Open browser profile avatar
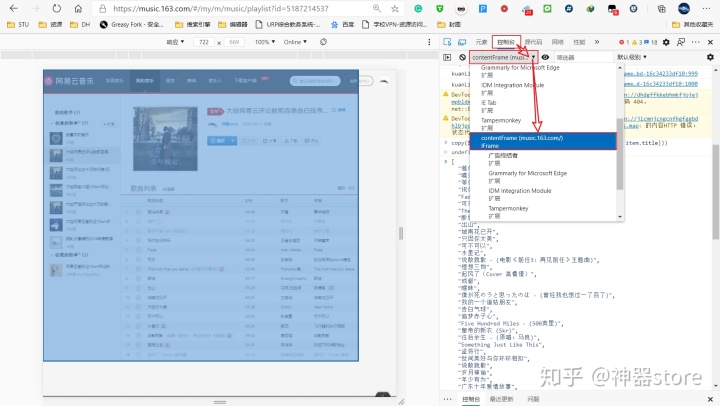 pos(684,8)
